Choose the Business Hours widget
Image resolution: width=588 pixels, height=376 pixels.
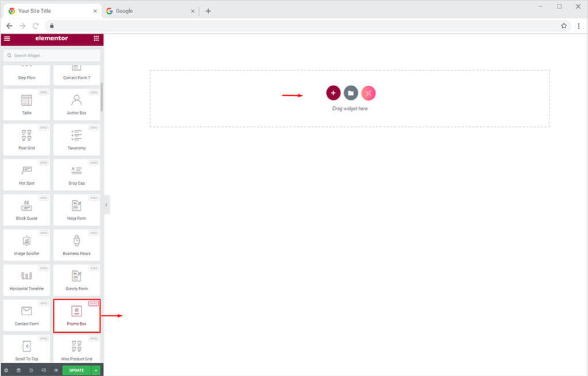pos(76,245)
